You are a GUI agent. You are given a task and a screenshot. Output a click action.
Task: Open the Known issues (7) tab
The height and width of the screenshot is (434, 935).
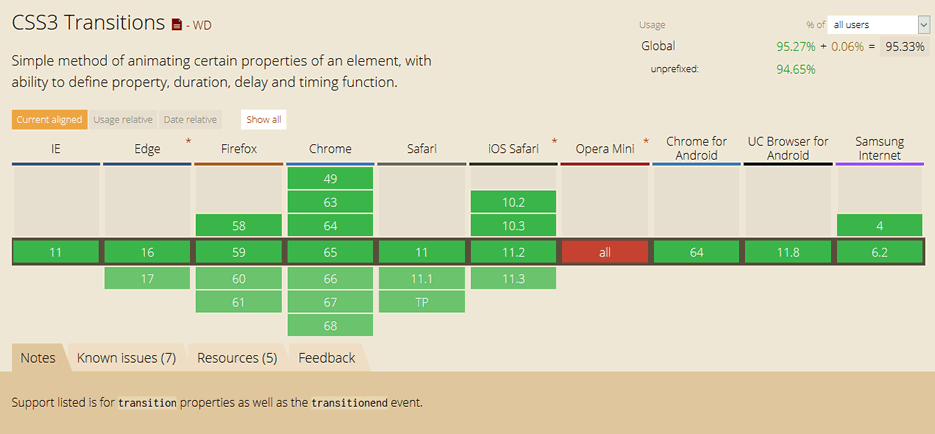coord(126,358)
